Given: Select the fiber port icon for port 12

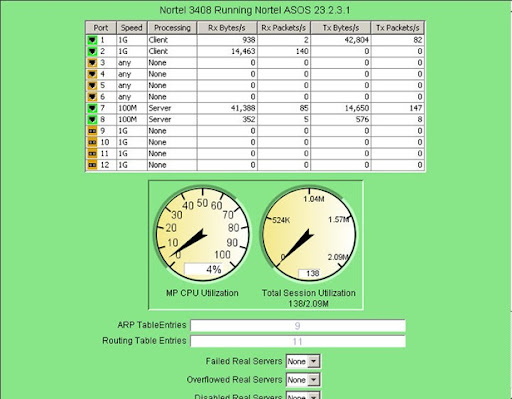Looking at the screenshot, I should (92, 165).
